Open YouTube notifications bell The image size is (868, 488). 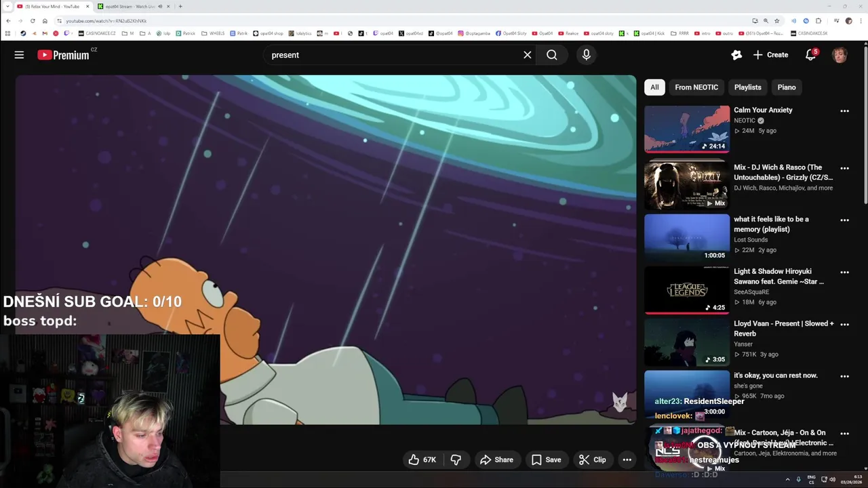(x=810, y=55)
